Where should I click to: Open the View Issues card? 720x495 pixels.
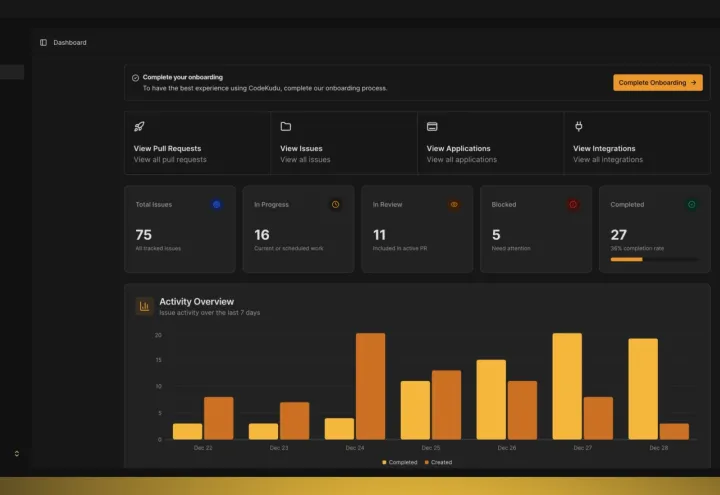click(x=344, y=143)
